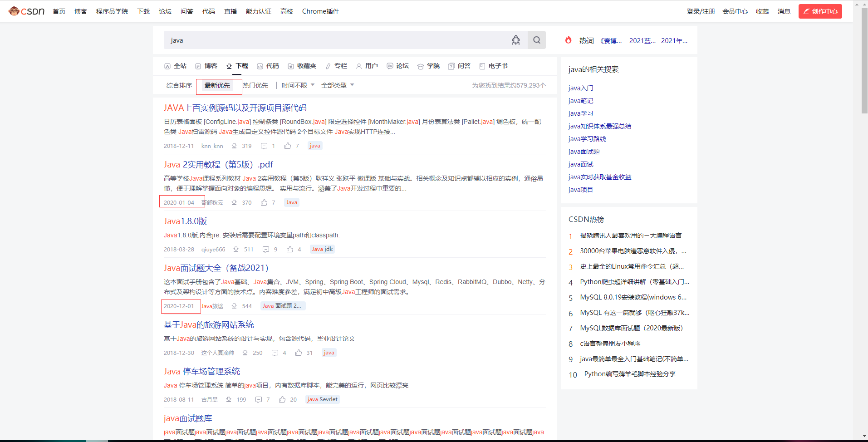Open the java面试题库 result title
The image size is (868, 442).
[188, 418]
